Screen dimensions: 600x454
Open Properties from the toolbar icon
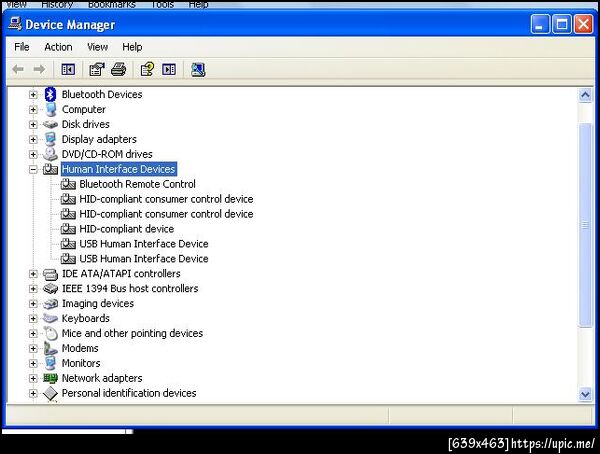click(96, 69)
